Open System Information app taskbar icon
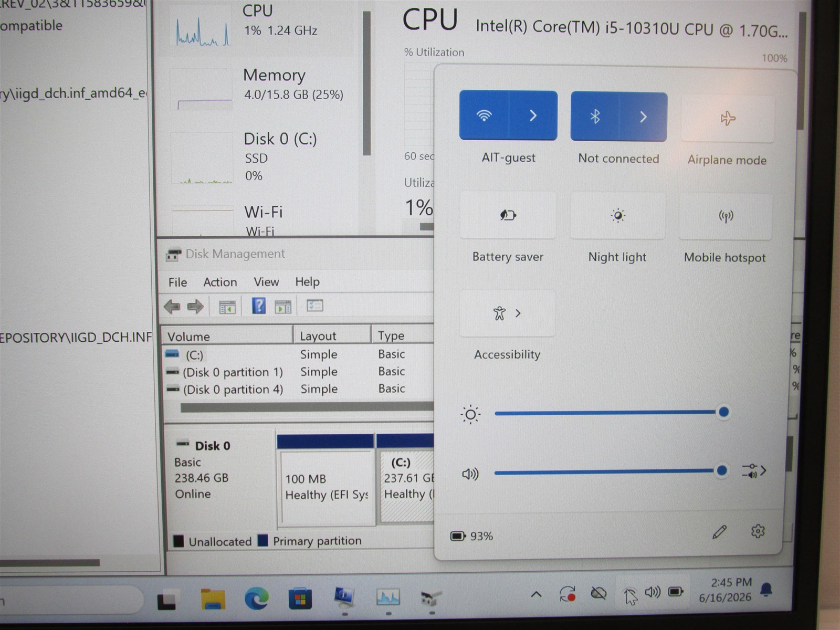840x630 pixels. tap(344, 597)
